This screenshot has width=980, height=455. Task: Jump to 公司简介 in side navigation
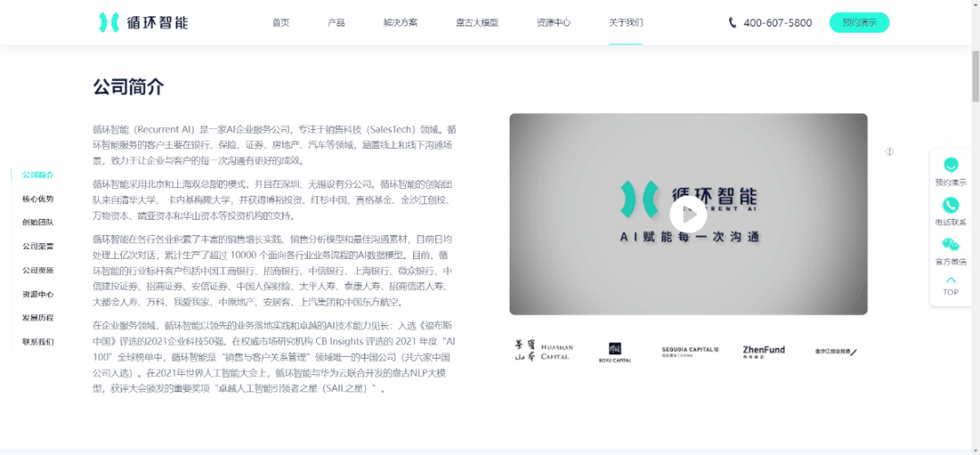38,175
